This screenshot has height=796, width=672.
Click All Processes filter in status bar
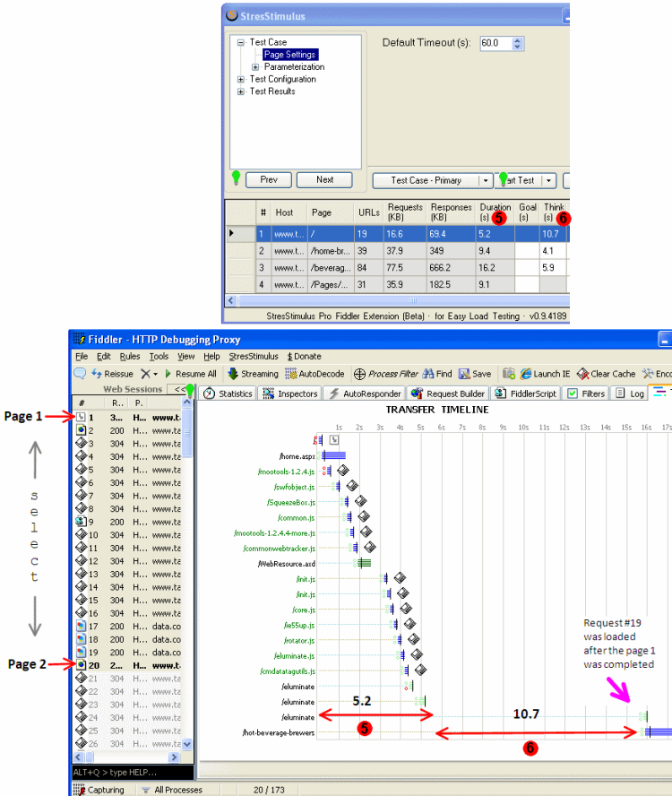coord(172,790)
